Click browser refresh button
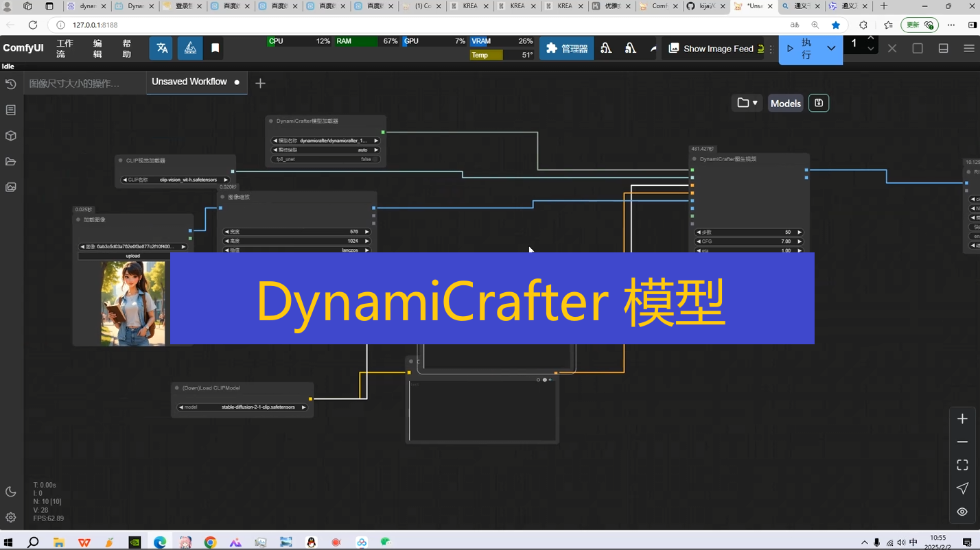The width and height of the screenshot is (980, 550). pos(33,25)
